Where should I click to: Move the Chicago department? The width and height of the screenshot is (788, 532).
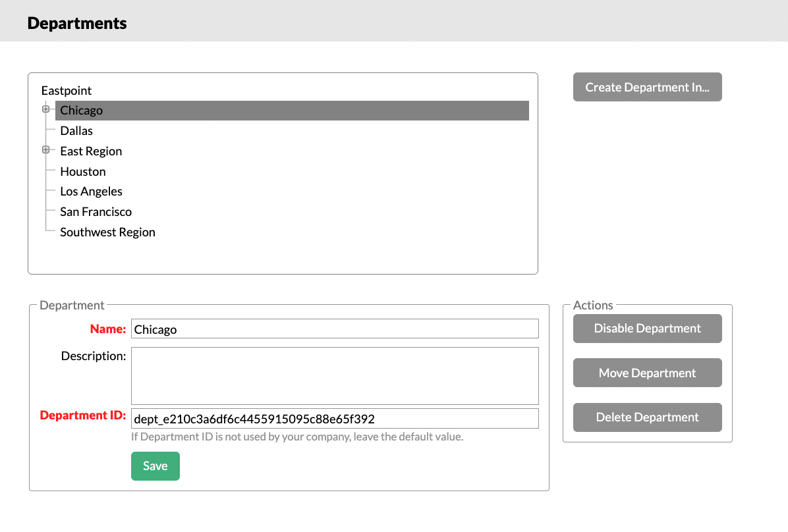(647, 373)
